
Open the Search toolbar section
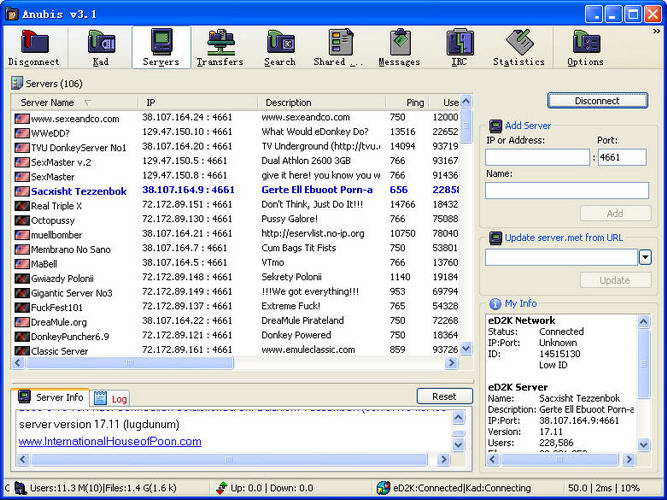coord(280,42)
